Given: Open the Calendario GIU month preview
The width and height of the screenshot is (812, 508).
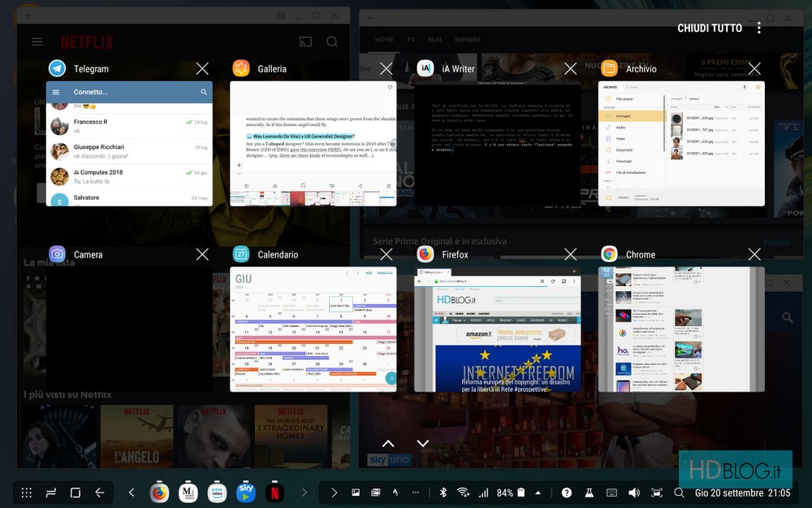Looking at the screenshot, I should pyautogui.click(x=313, y=329).
